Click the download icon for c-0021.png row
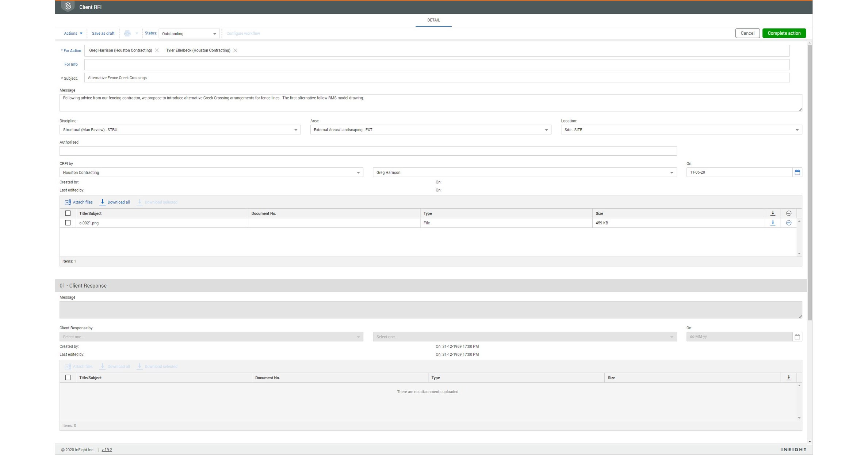The width and height of the screenshot is (868, 455). (773, 223)
